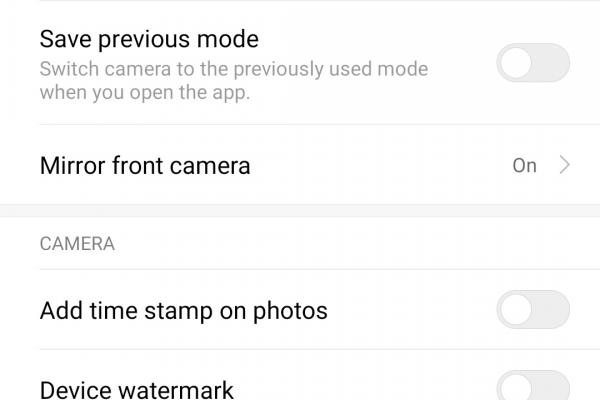Turn on the Device watermark switch
The width and height of the screenshot is (600, 400).
click(x=533, y=388)
